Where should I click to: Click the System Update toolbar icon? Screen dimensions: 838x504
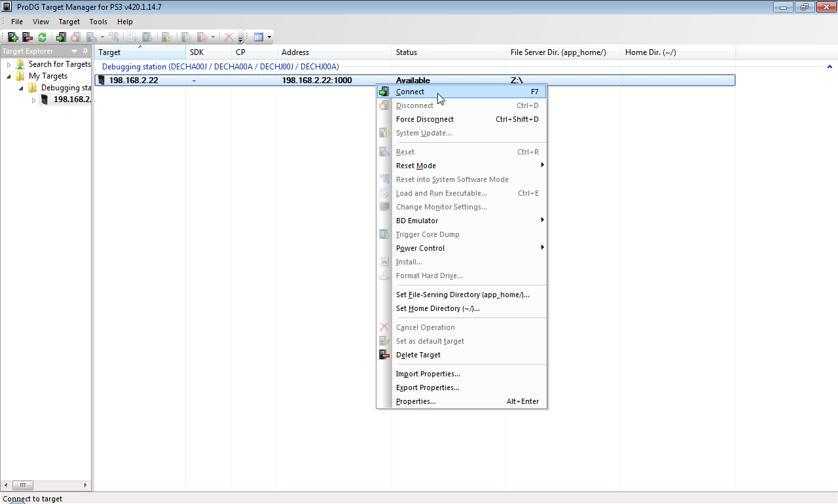166,37
